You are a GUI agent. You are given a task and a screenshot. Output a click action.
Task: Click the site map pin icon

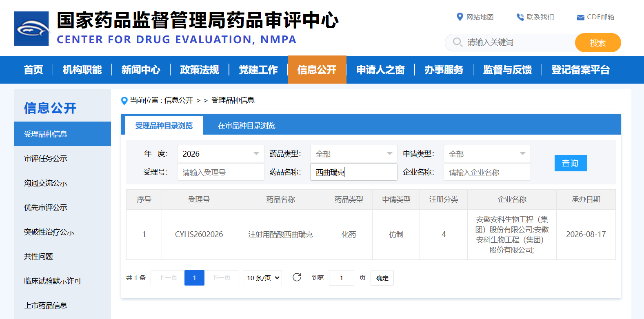coord(460,17)
